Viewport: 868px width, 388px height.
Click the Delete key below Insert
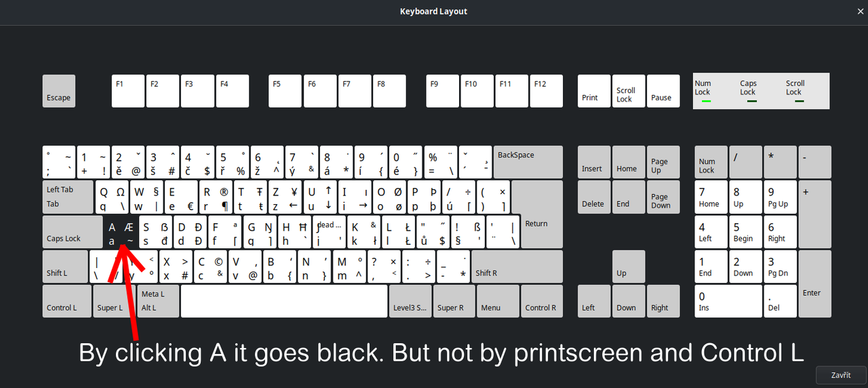click(594, 197)
